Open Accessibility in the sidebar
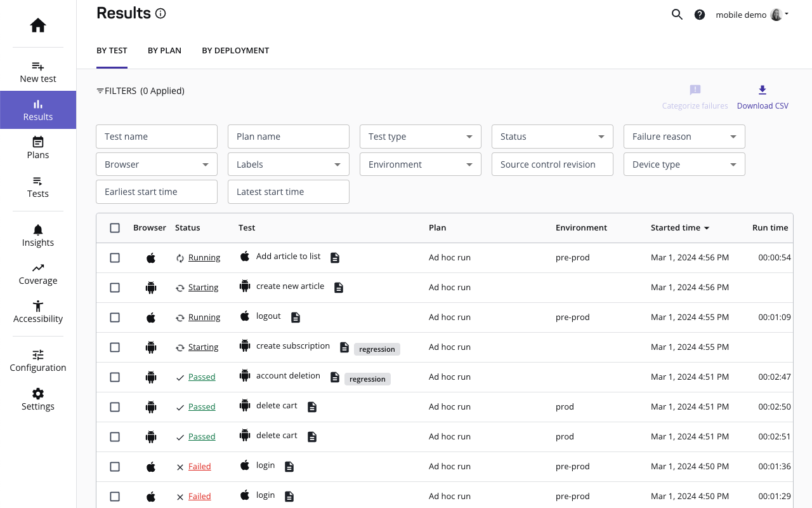This screenshot has height=508, width=812. 38,312
